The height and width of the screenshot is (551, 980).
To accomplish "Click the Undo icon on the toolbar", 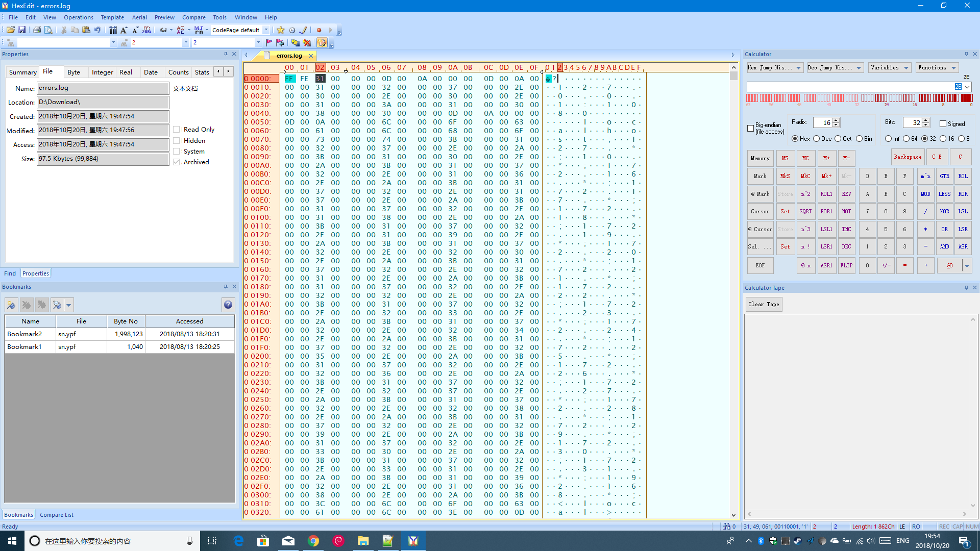I will pos(97,30).
